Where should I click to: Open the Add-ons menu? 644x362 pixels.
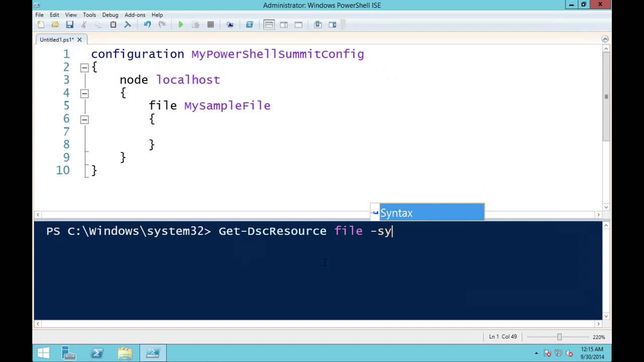(x=135, y=15)
